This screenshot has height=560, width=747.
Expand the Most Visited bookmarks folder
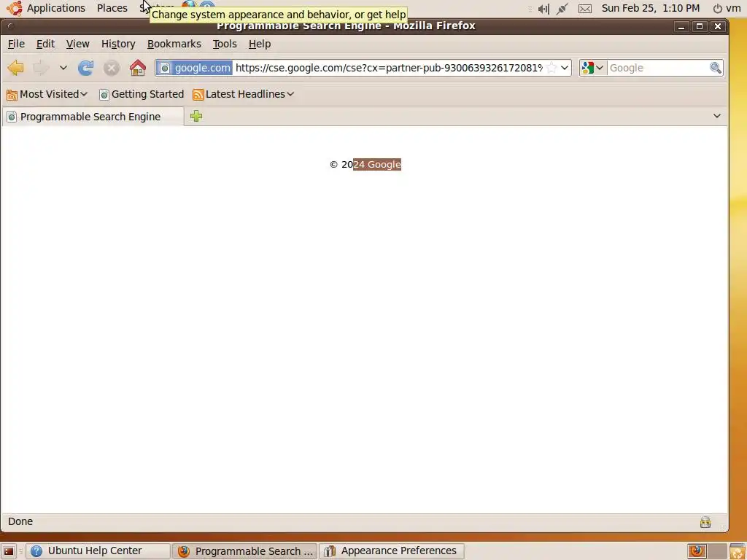tap(47, 94)
